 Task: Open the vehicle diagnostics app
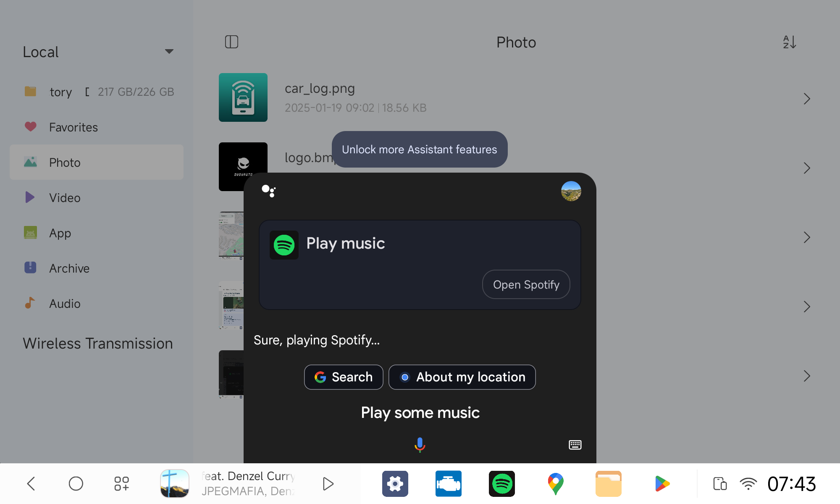pyautogui.click(x=449, y=483)
